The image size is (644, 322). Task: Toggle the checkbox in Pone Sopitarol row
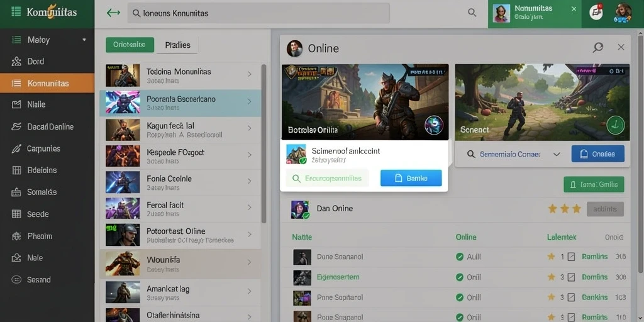pos(571,297)
